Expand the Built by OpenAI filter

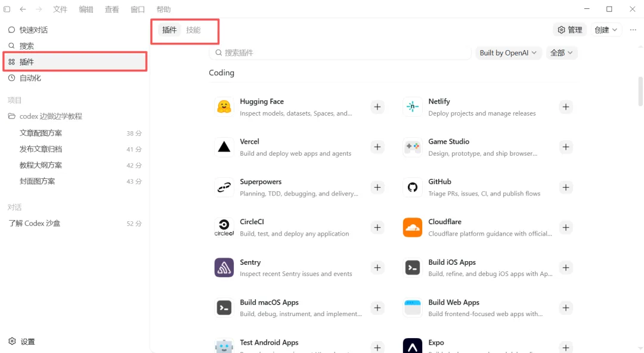click(508, 52)
